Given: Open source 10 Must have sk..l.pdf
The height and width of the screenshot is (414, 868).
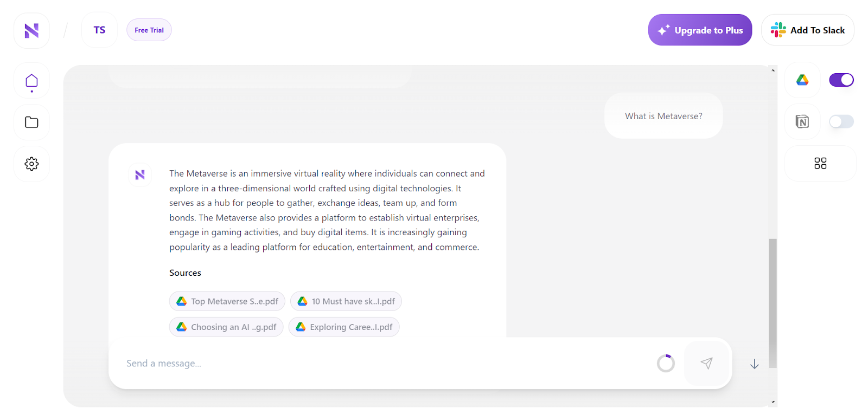Looking at the screenshot, I should [x=346, y=301].
